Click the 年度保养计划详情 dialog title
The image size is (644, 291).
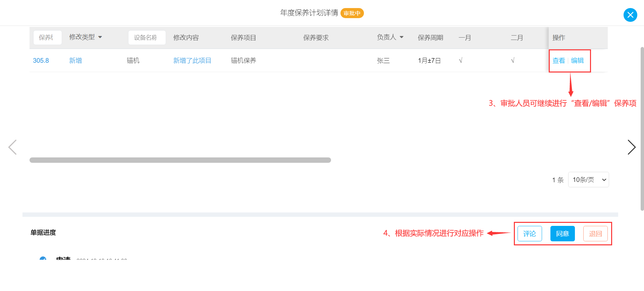point(309,13)
